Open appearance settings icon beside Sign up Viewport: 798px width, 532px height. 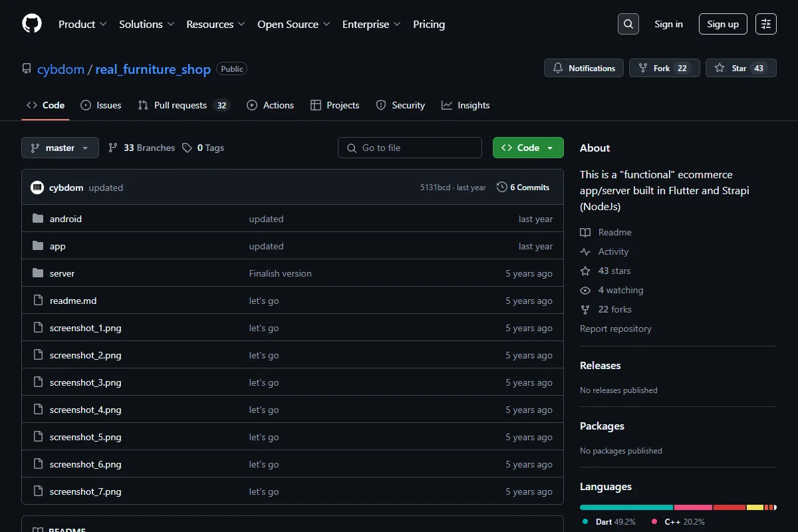[x=766, y=24]
